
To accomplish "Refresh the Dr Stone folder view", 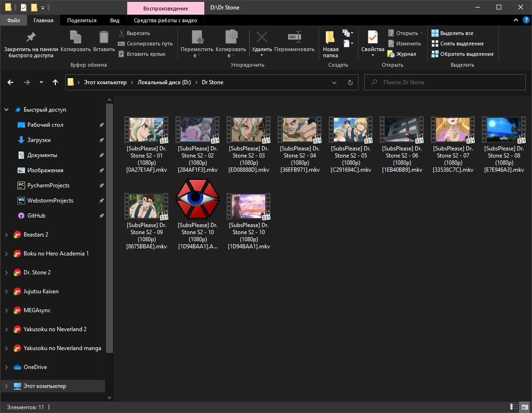I will point(350,82).
